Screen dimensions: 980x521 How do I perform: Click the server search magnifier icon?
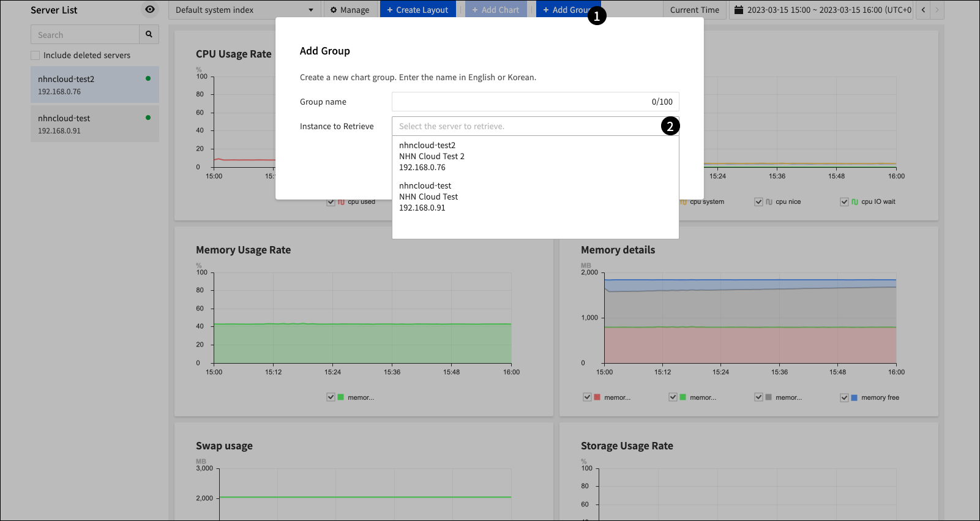[x=149, y=35]
